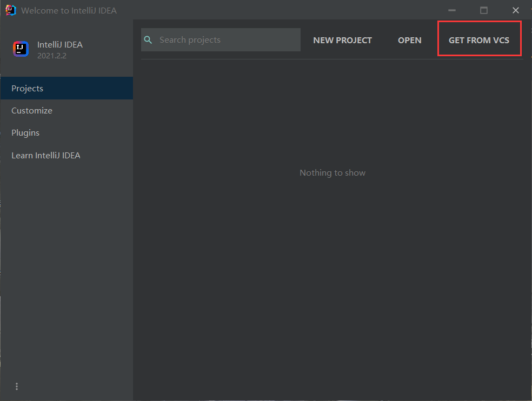Close the Welcome to IntelliJ IDEA window

click(516, 10)
